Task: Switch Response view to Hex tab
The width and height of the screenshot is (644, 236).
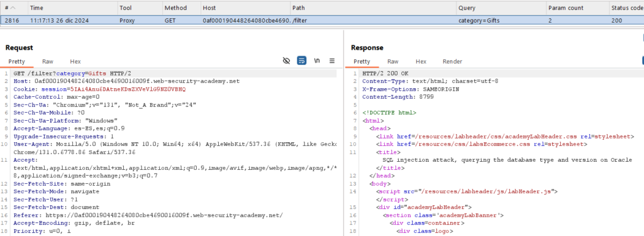Action: pos(421,62)
